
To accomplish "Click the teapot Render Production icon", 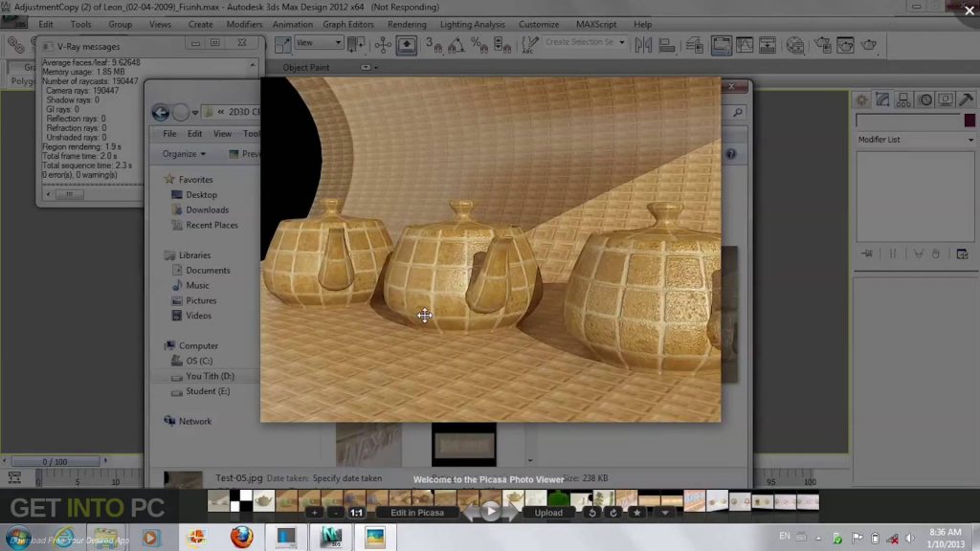I will click(x=869, y=45).
